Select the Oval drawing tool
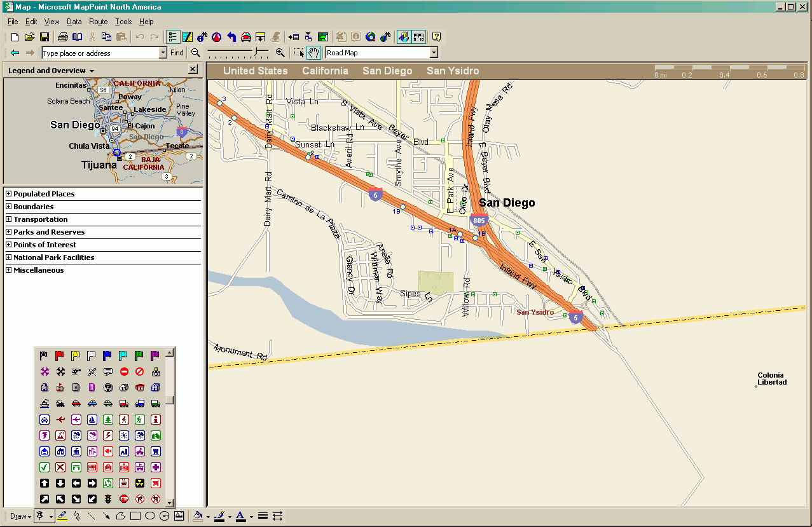812x527 pixels. point(150,516)
